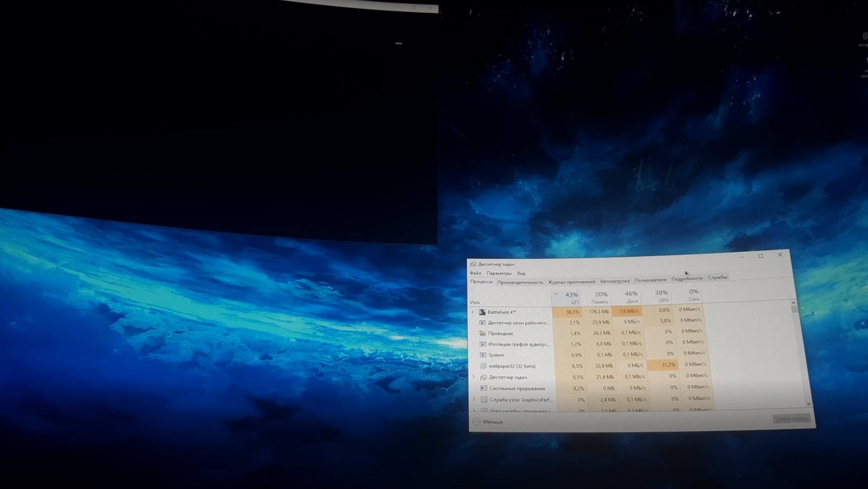Click the Системные прерывания process icon

[x=484, y=388]
